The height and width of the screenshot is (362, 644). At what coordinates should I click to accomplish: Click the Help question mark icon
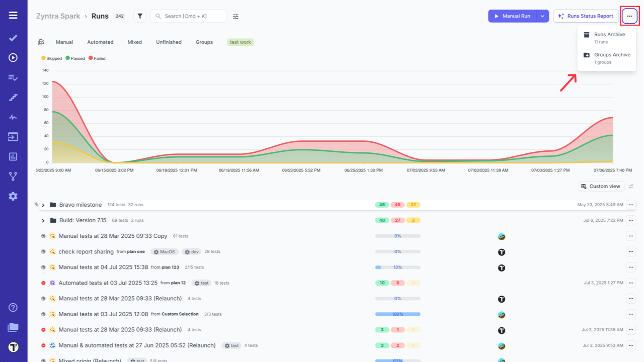pos(13,307)
